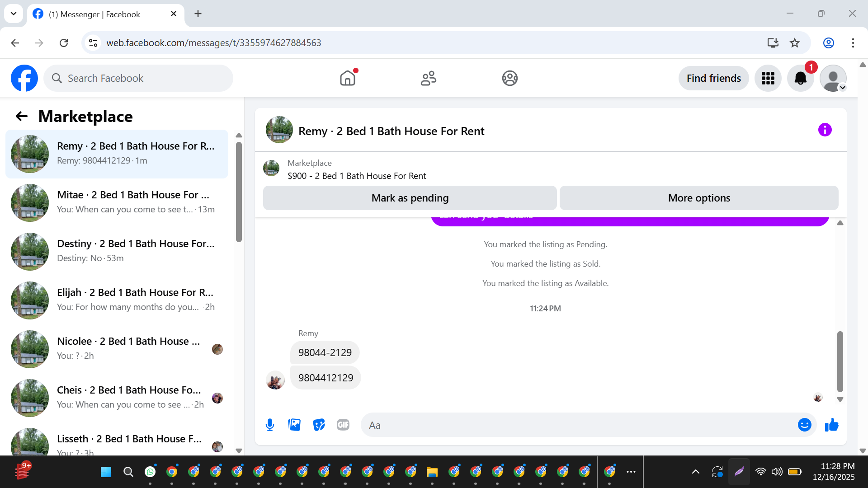This screenshot has height=488, width=868.
Task: Open the Nicolee conversation
Action: click(x=117, y=349)
